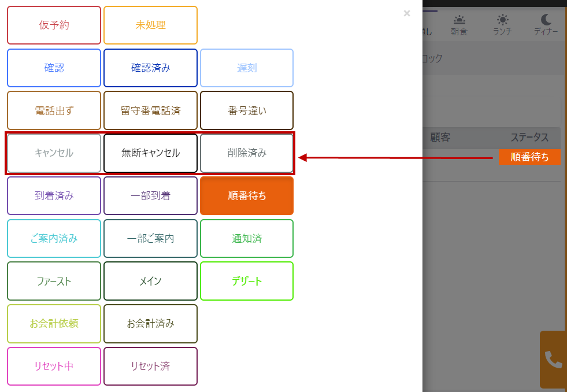567x392 pixels.
Task: Set status to 仮予約
Action: (54, 25)
